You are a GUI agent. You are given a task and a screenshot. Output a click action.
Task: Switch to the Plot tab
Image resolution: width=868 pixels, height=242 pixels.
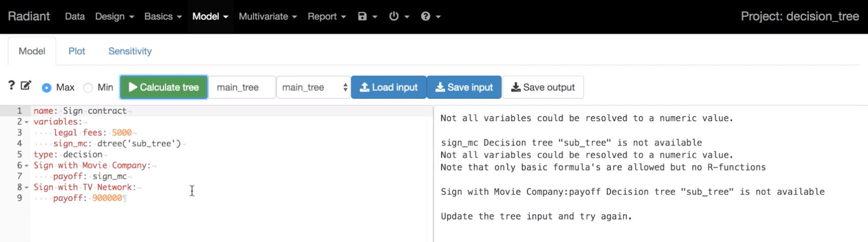click(77, 51)
